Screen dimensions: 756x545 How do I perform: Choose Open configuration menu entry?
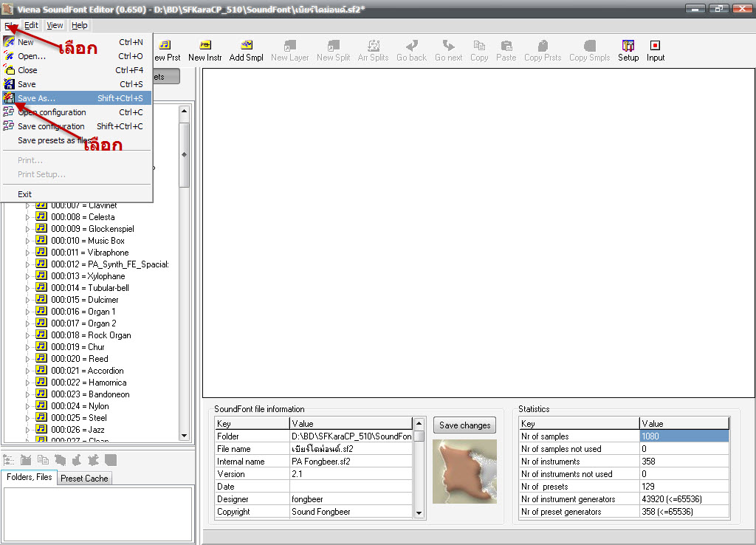[77, 112]
